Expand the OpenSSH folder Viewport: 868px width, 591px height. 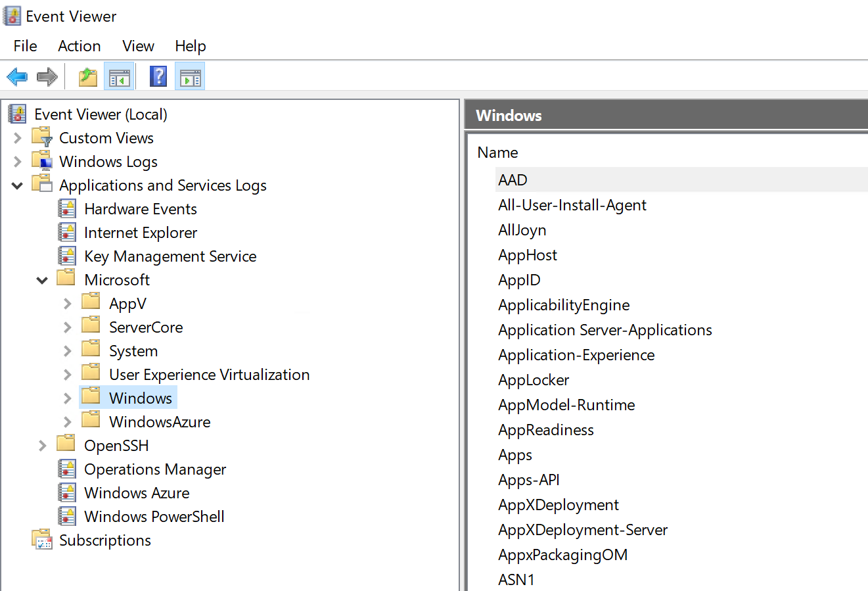[43, 446]
